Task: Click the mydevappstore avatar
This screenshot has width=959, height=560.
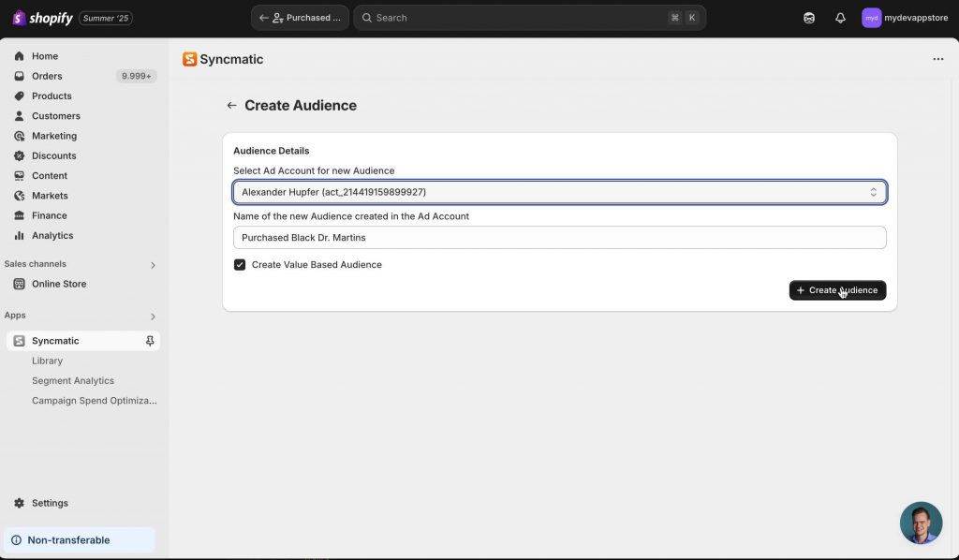Action: pyautogui.click(x=872, y=18)
